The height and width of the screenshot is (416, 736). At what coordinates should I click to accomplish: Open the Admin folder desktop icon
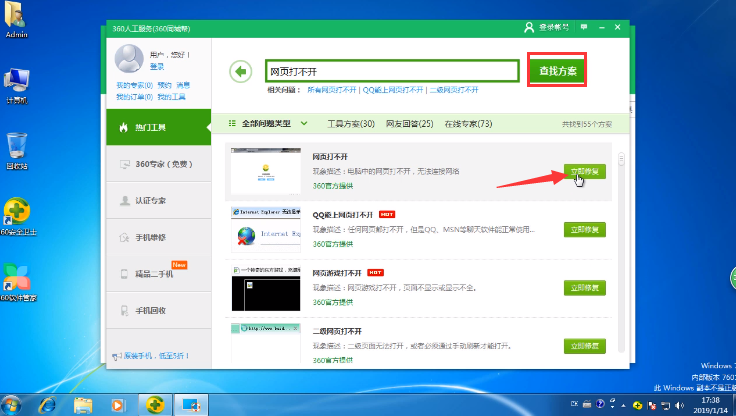16,20
